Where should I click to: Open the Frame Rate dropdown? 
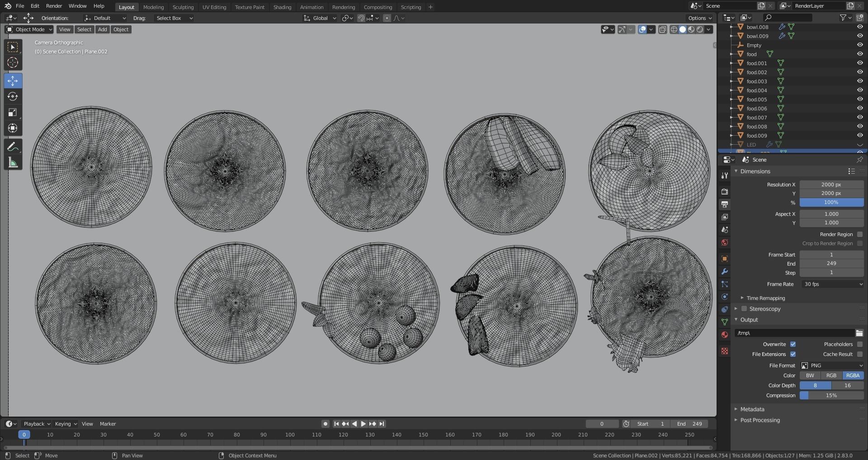click(x=832, y=284)
